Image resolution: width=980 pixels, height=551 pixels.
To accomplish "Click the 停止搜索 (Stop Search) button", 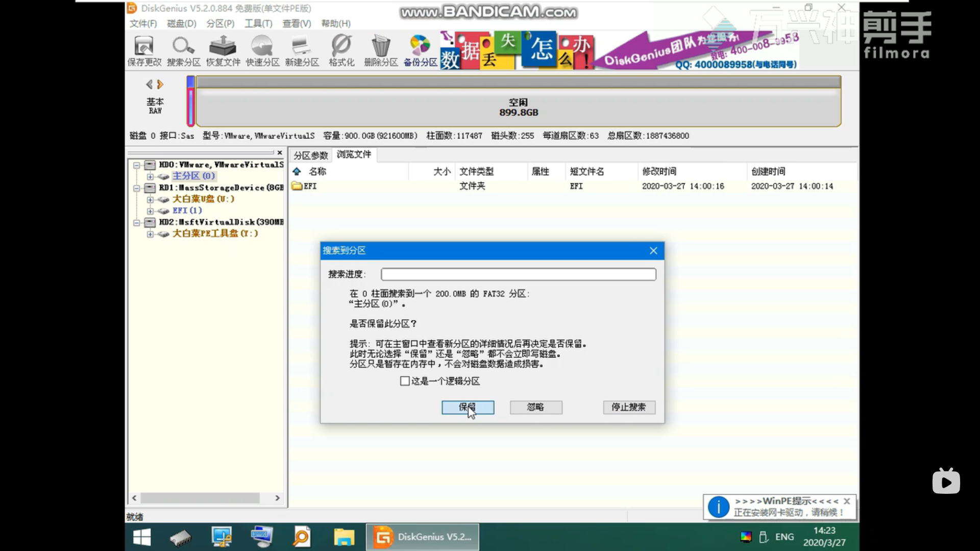I will pyautogui.click(x=629, y=407).
